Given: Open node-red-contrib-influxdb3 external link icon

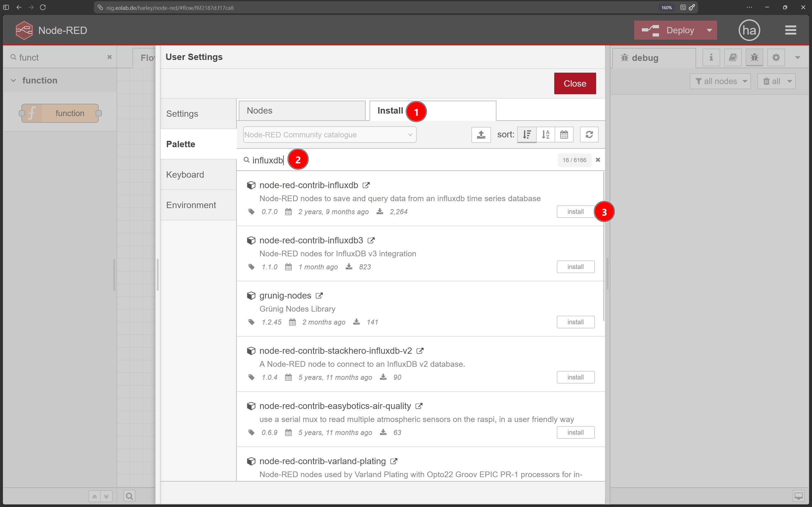Looking at the screenshot, I should tap(371, 240).
